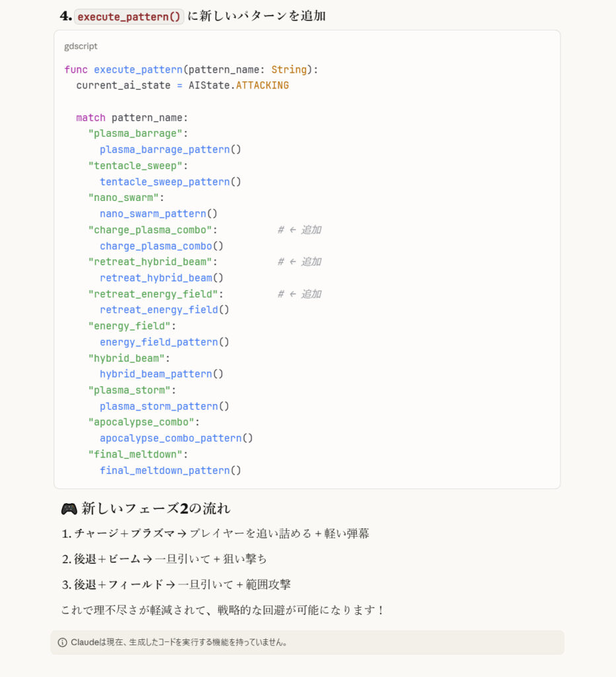Click the String type in the function signature
The height and width of the screenshot is (677, 616).
click(x=289, y=69)
